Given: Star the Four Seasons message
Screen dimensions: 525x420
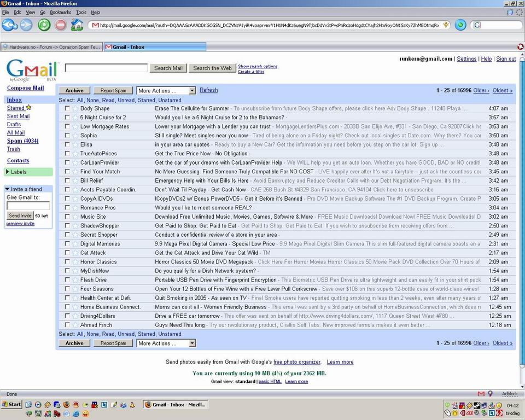Looking at the screenshot, I should click(75, 289).
